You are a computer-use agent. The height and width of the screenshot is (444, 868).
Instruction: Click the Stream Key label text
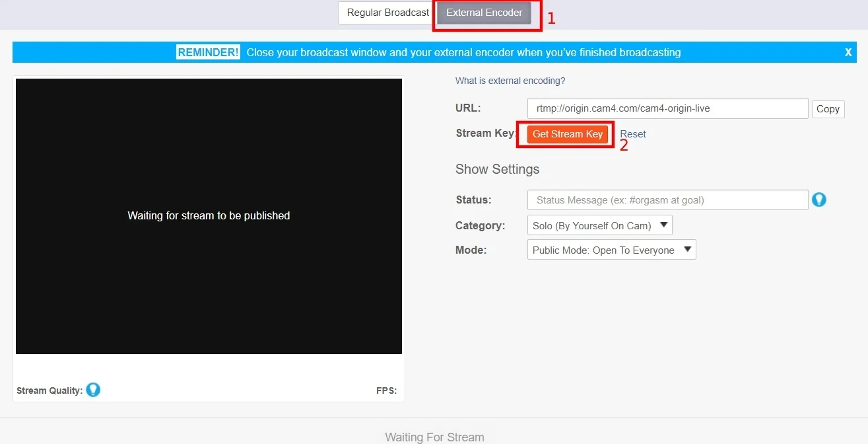tap(485, 133)
